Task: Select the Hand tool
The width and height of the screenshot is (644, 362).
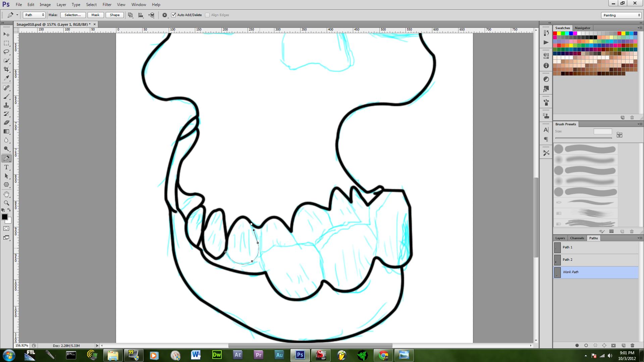Action: pyautogui.click(x=6, y=194)
